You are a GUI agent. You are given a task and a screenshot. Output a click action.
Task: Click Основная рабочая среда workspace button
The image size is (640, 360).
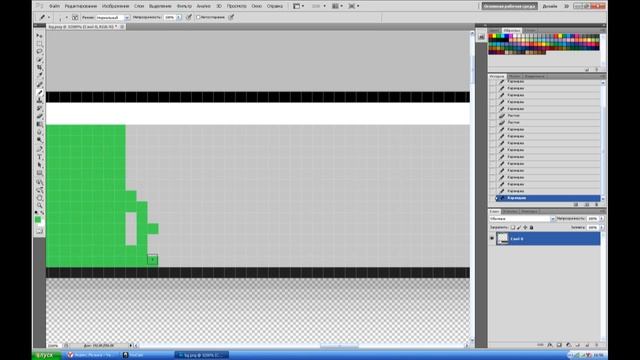coord(509,6)
